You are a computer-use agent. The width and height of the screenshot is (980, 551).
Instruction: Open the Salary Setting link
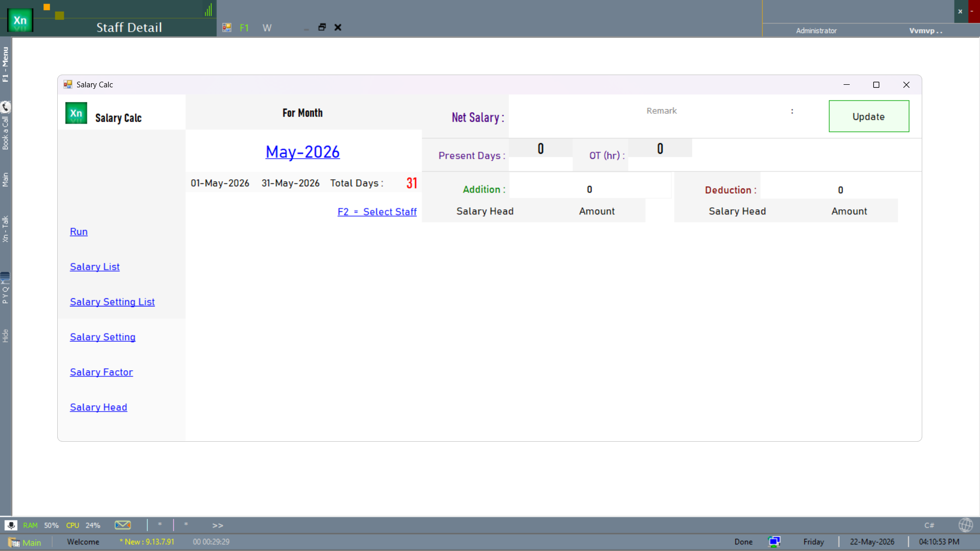(103, 337)
